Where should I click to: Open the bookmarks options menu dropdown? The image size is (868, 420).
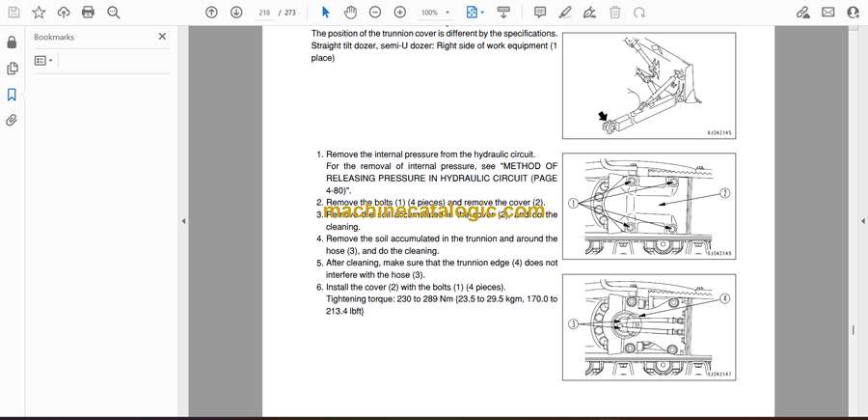click(x=43, y=61)
